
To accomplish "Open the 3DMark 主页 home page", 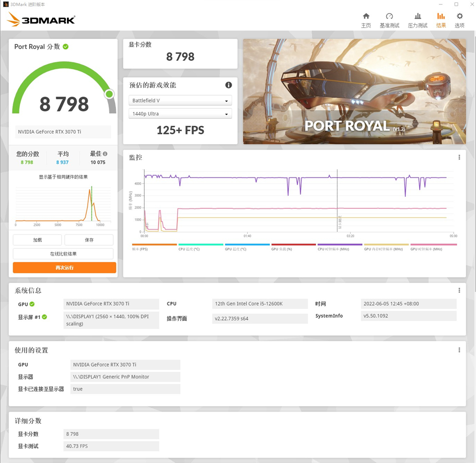I will (x=366, y=19).
